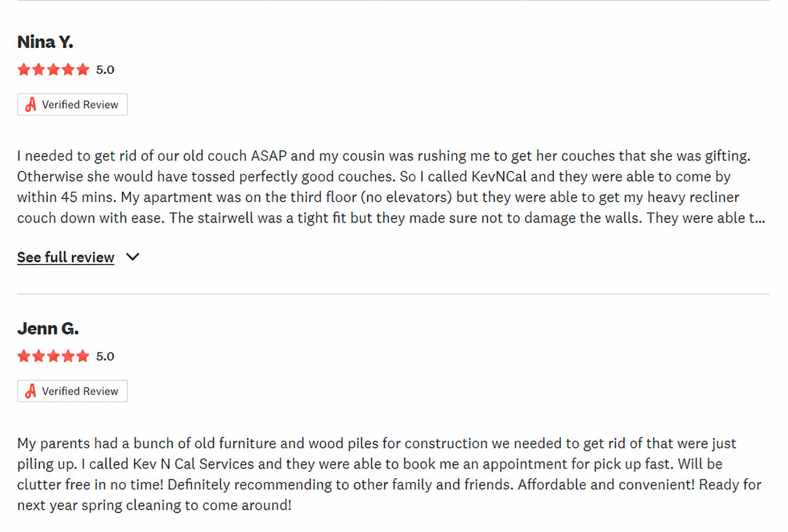Click fourth star in Jenn G.'s rating
This screenshot has width=788, height=532.
(x=68, y=356)
